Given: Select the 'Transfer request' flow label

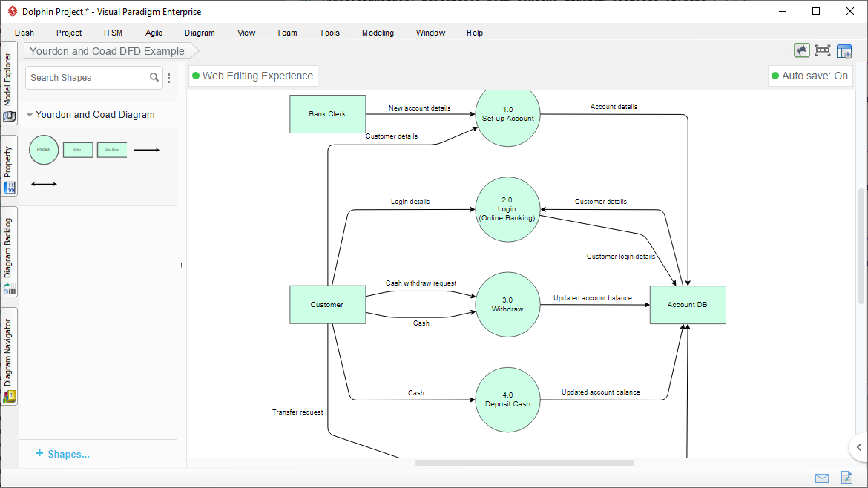Looking at the screenshot, I should (x=297, y=412).
